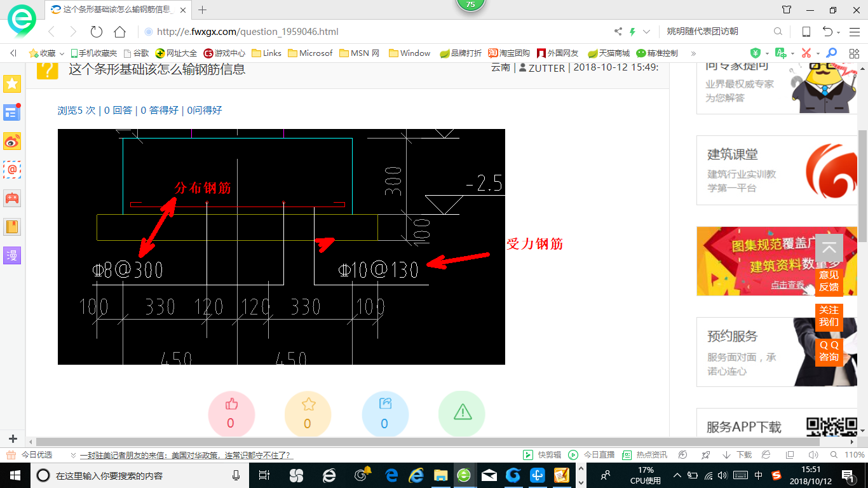Click the share icon in address bar

618,32
